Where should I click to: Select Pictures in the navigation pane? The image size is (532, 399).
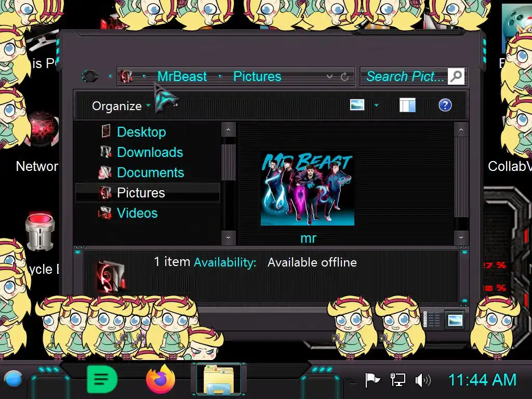click(147, 193)
